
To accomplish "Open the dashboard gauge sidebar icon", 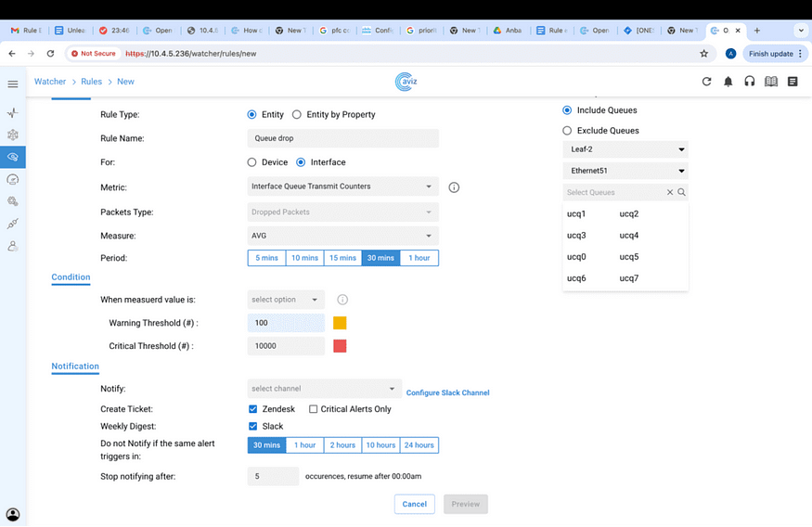I will (13, 180).
